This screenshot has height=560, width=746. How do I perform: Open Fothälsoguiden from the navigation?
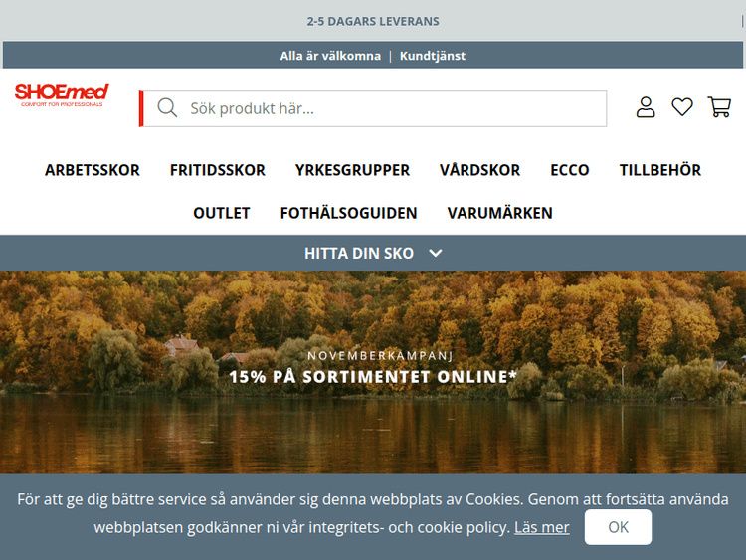[x=348, y=213]
